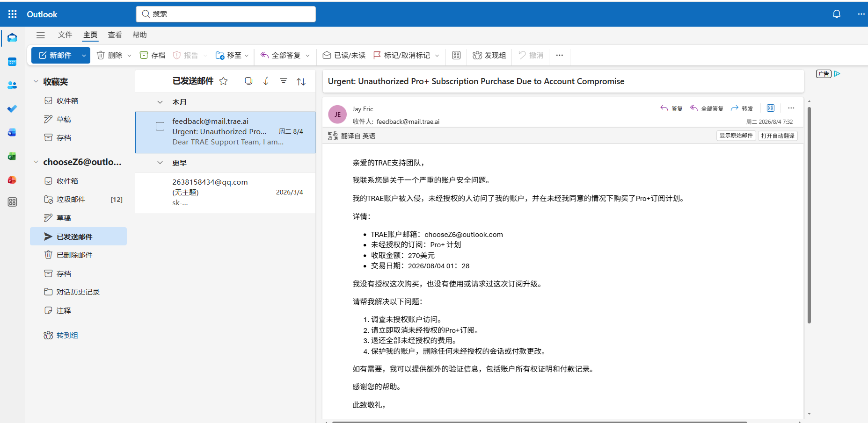Forward the open email
Screen dimensions: 868x423
[x=742, y=108]
